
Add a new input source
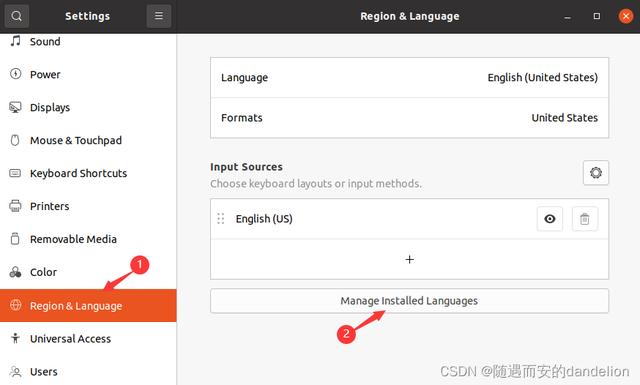pyautogui.click(x=409, y=259)
